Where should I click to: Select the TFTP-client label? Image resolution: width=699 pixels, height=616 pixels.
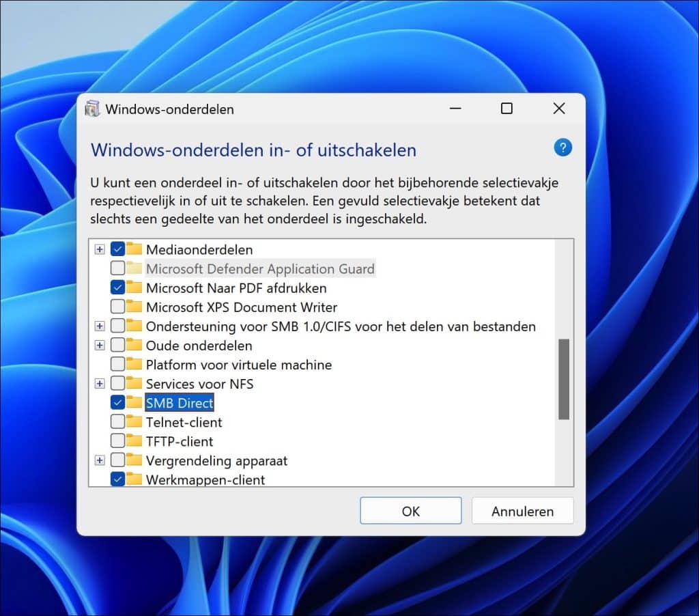tap(180, 441)
